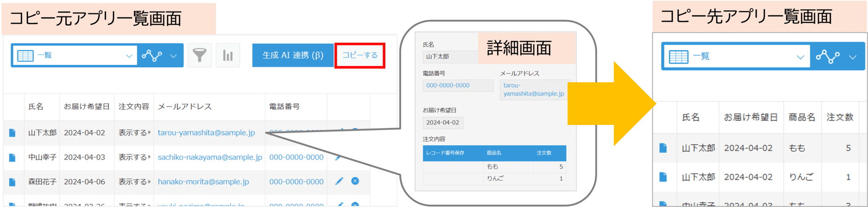Open the 一覧 view dropdown in destination app

pos(736,57)
